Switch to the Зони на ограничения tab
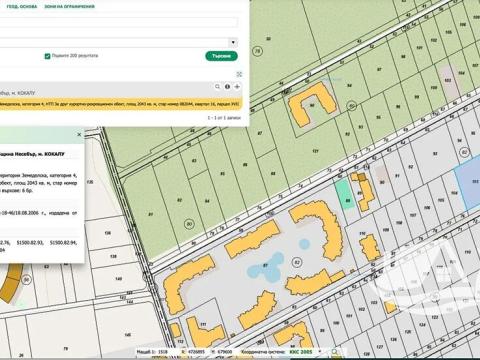The image size is (480, 360). coord(69,6)
